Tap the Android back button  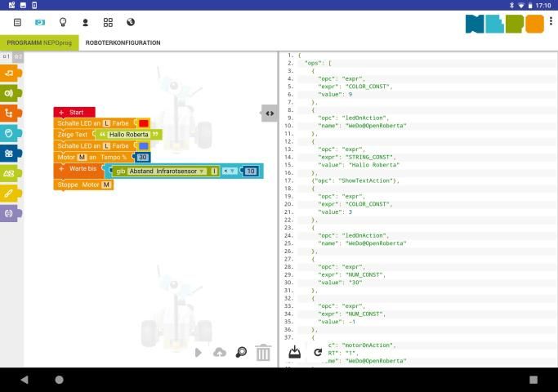coord(24,380)
